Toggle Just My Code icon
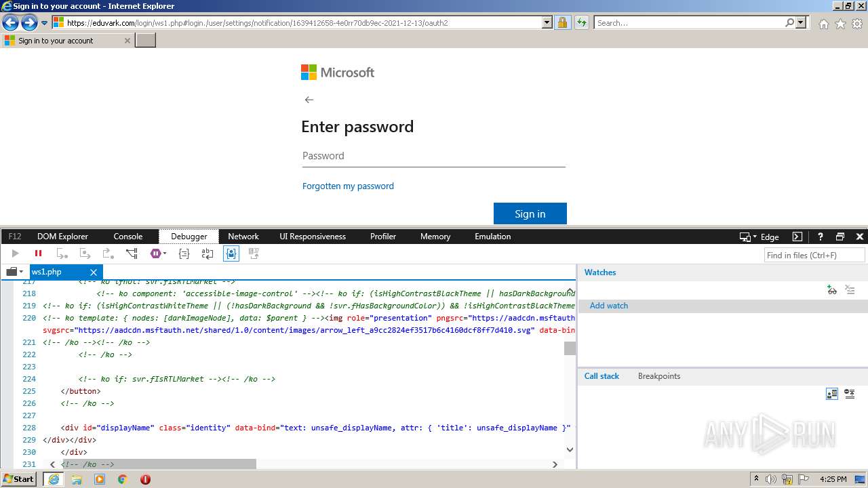This screenshot has width=868, height=488. tap(231, 253)
